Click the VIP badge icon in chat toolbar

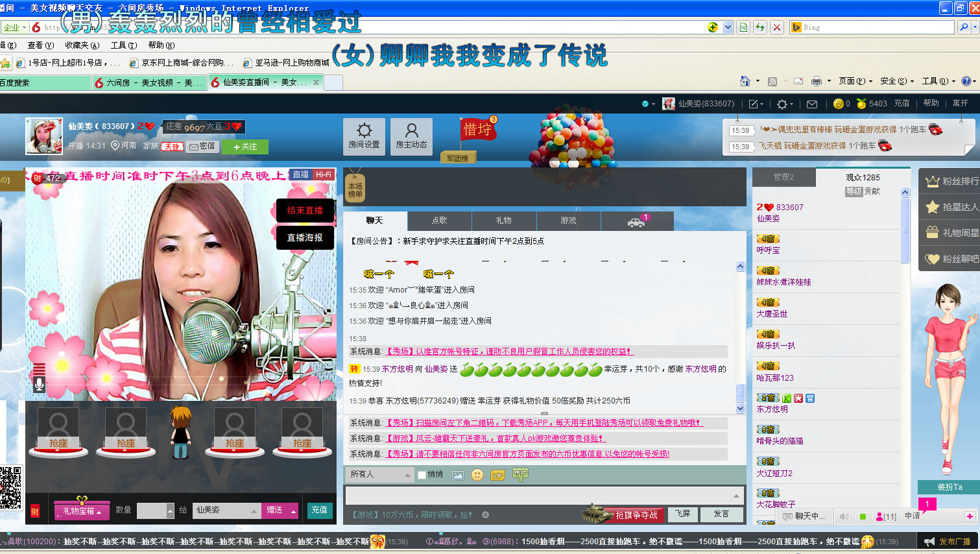[497, 475]
